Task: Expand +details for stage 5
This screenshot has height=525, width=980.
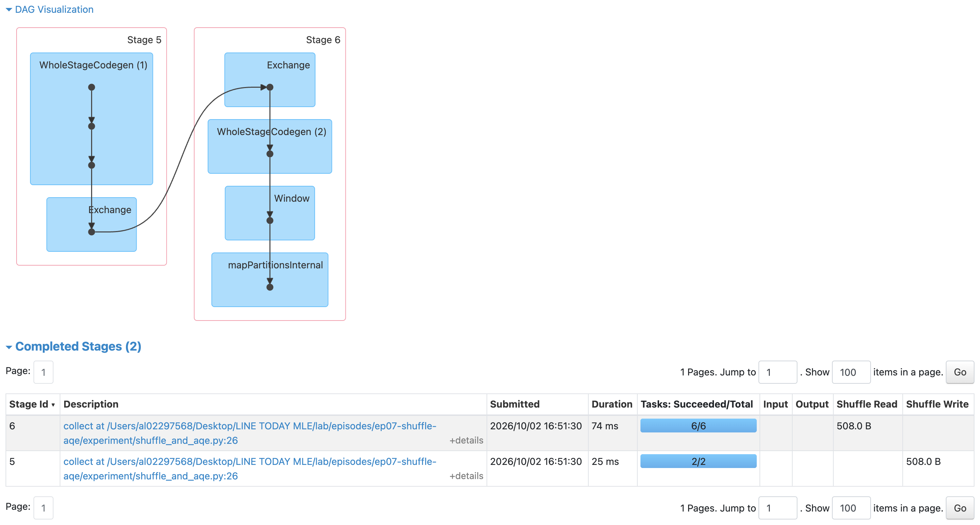Action: pos(466,476)
